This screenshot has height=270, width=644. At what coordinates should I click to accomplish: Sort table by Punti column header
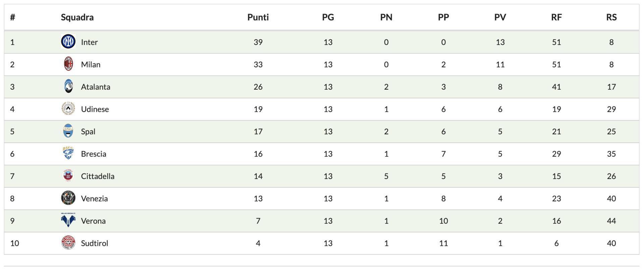[x=258, y=17]
